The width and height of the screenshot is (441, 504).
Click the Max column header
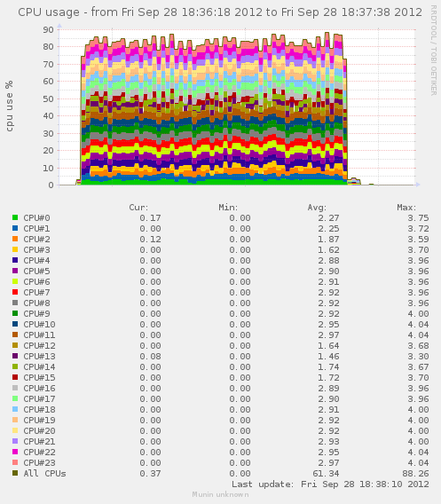click(x=406, y=208)
